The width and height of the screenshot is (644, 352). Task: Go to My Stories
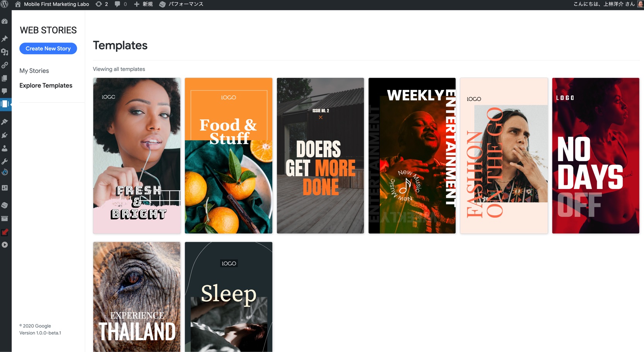tap(34, 71)
